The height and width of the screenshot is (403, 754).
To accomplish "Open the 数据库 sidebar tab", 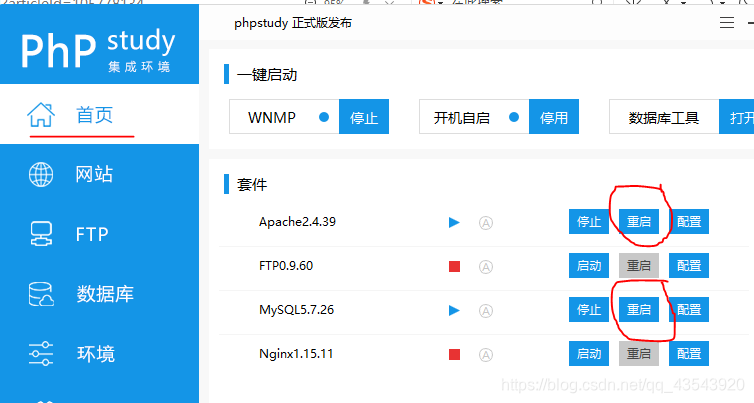I will click(x=100, y=294).
